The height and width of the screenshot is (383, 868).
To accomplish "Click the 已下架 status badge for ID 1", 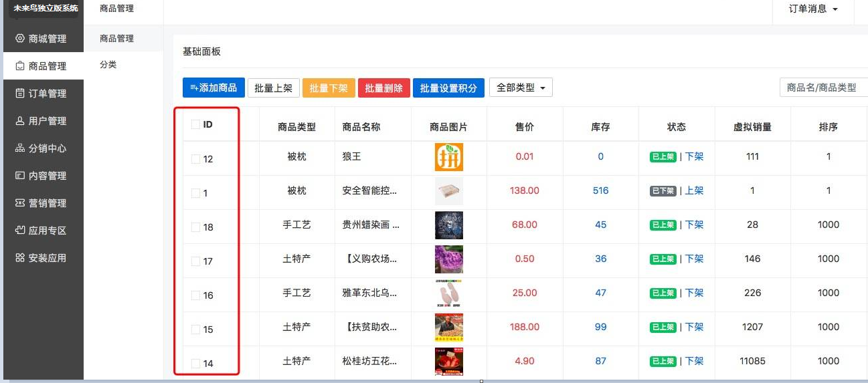I will (x=663, y=191).
